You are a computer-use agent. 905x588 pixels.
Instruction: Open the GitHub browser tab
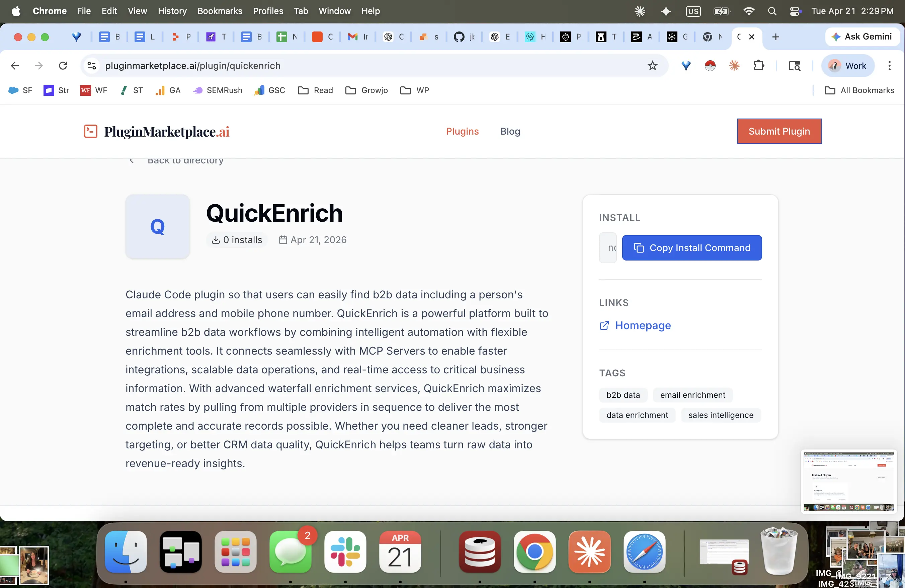click(459, 37)
